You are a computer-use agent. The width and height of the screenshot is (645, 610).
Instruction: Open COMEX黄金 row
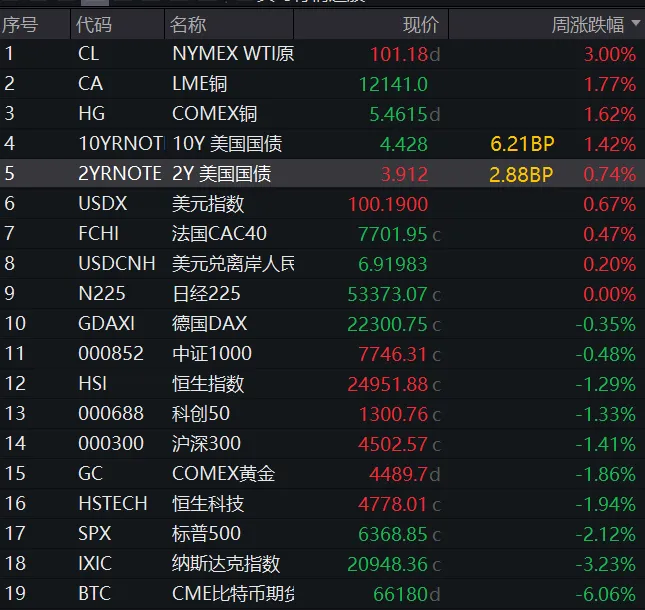223,474
